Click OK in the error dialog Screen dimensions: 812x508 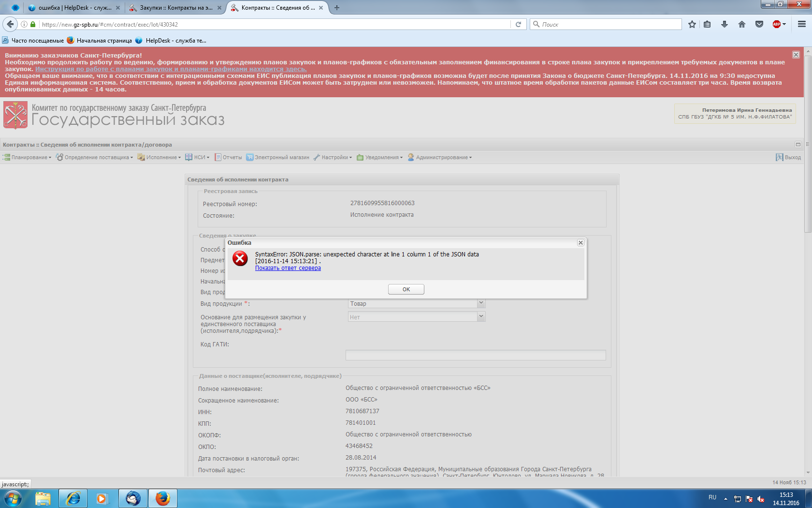pyautogui.click(x=406, y=289)
